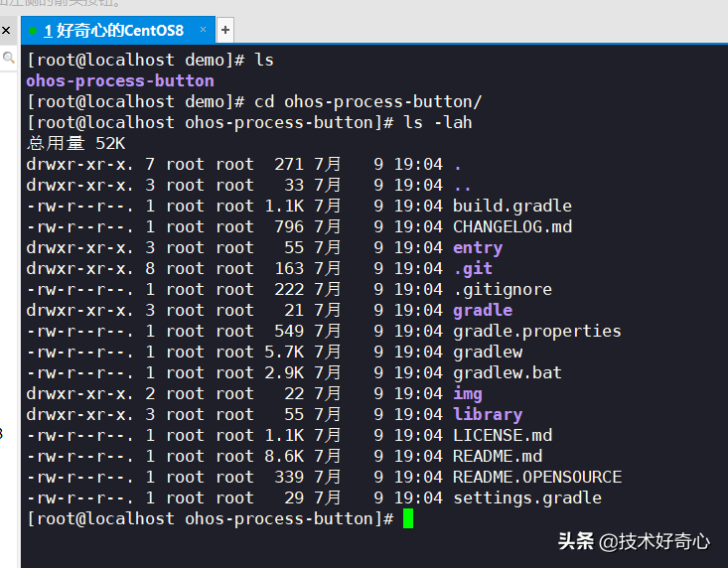This screenshot has width=728, height=568.
Task: Click the 796 size of CHANGELOG.md
Action: point(289,227)
